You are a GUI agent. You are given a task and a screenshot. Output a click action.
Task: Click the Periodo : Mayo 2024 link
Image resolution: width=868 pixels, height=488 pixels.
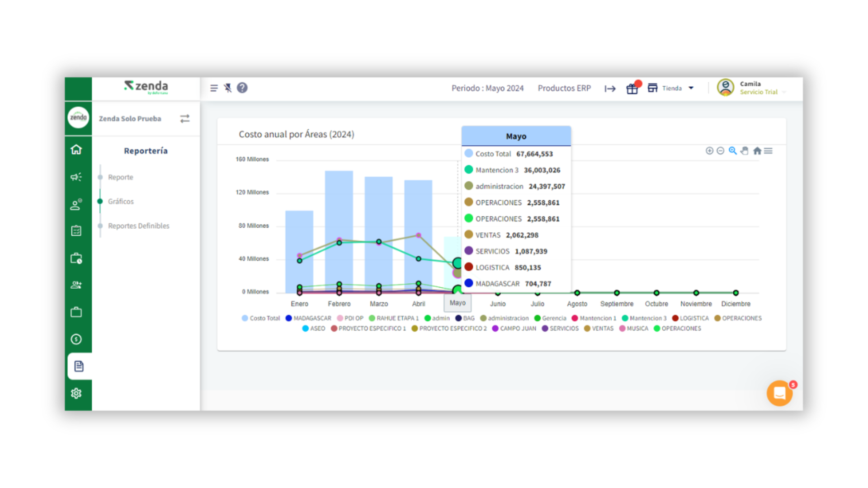point(487,88)
